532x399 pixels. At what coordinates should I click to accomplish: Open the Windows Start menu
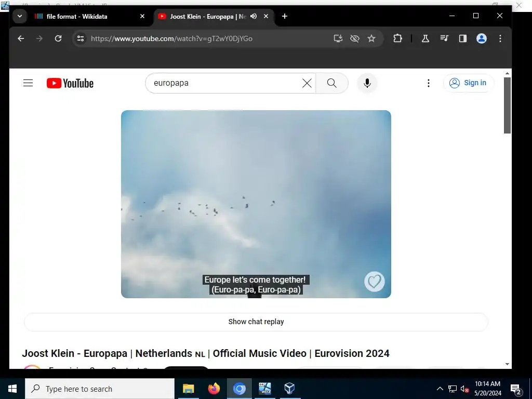pos(12,389)
